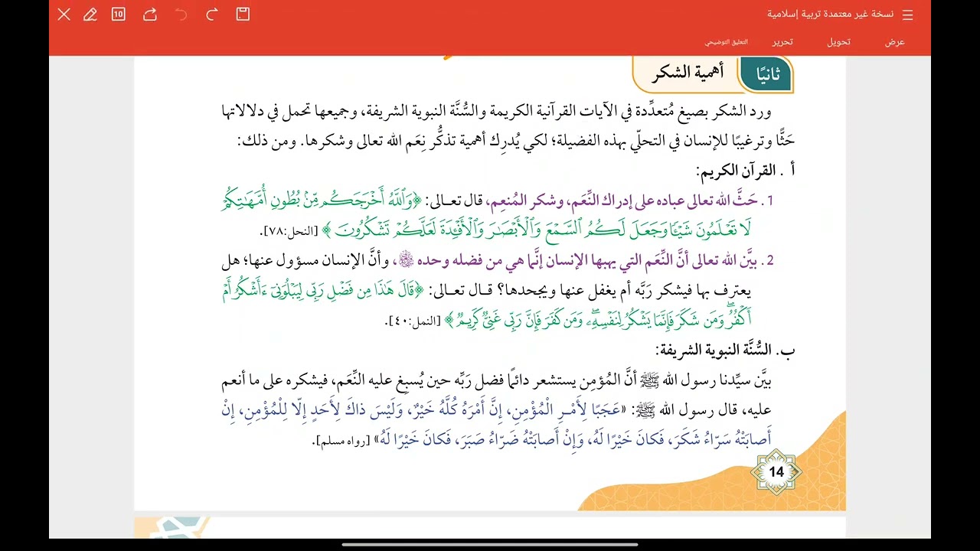Image resolution: width=980 pixels, height=551 pixels.
Task: Open the تحويل (Convert) tab
Action: click(x=838, y=42)
